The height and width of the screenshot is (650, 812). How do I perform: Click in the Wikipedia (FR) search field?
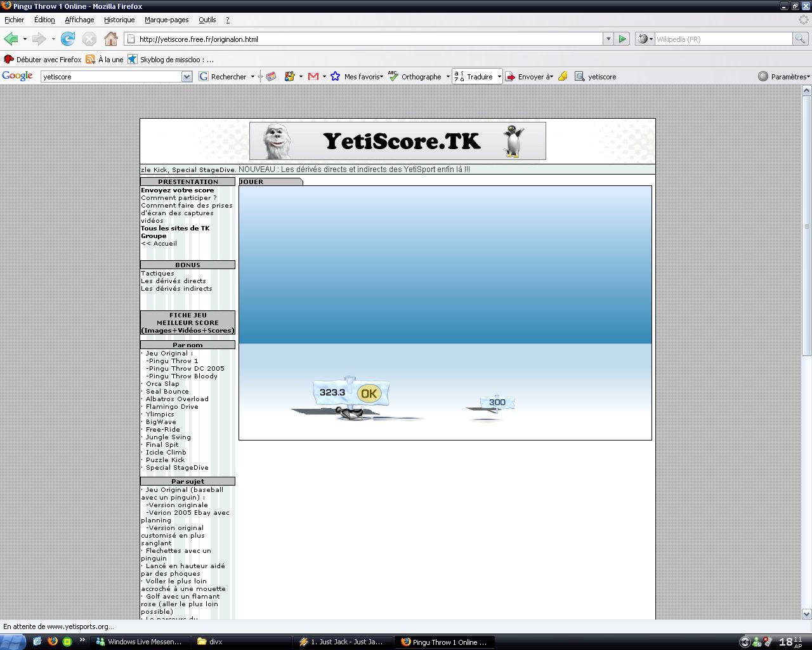723,39
